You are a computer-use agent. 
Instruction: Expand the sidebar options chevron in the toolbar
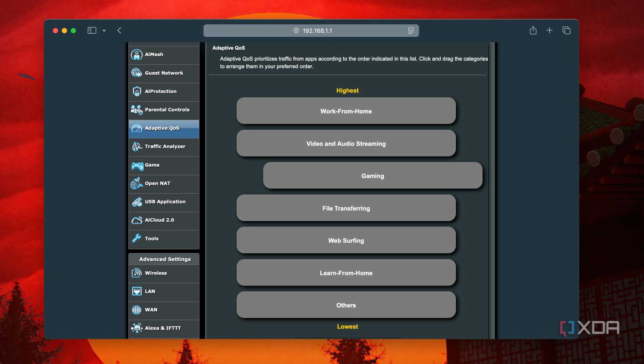click(104, 30)
